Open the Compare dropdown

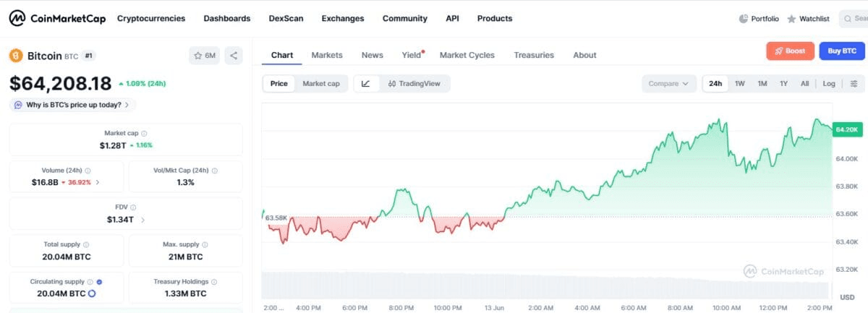(x=668, y=83)
